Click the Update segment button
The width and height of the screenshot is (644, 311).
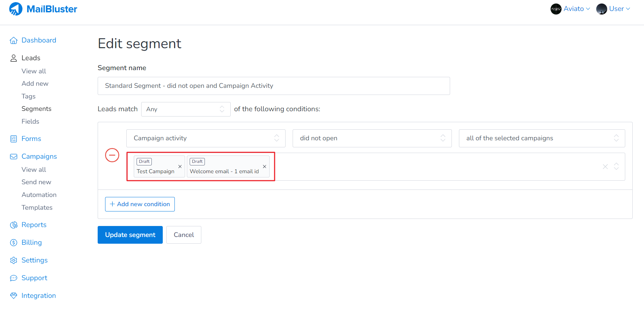coord(130,235)
